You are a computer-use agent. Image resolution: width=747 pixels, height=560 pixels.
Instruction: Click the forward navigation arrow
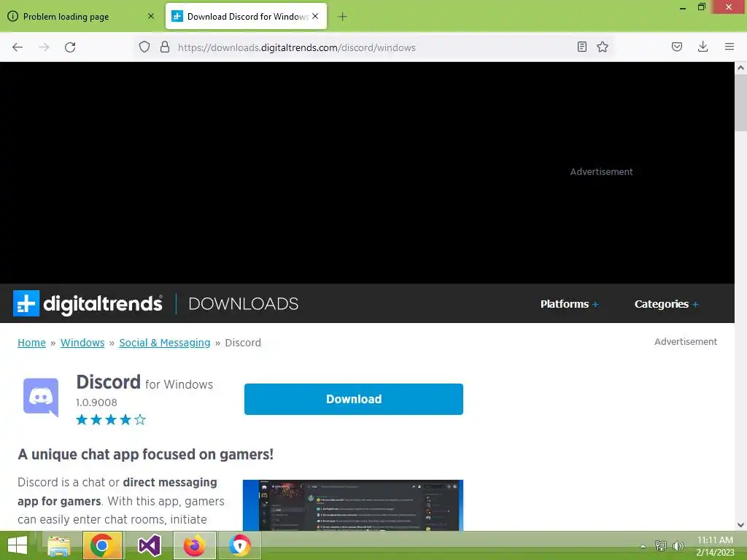[x=44, y=47]
